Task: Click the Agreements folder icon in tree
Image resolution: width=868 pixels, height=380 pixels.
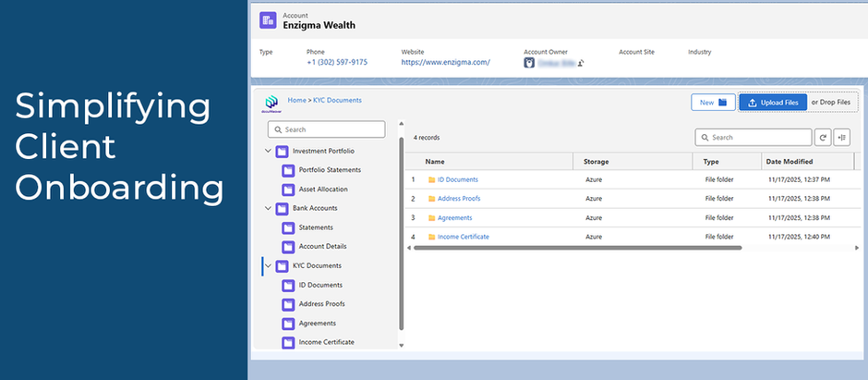Action: pyautogui.click(x=288, y=324)
